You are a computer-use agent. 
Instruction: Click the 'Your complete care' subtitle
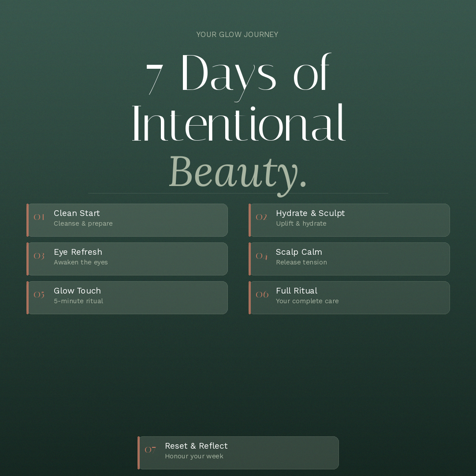[307, 301]
